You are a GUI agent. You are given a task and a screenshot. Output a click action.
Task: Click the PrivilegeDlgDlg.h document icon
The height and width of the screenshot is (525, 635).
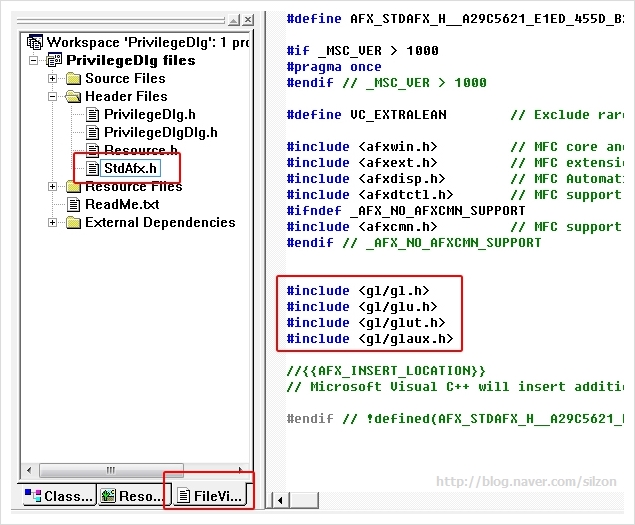point(92,132)
